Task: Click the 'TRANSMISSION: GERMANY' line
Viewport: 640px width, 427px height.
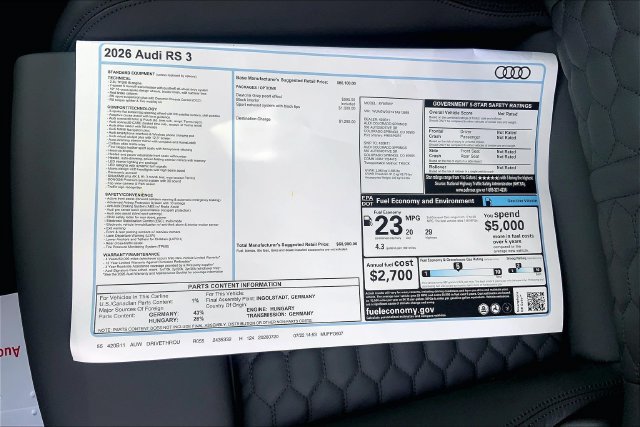Action: (x=280, y=314)
